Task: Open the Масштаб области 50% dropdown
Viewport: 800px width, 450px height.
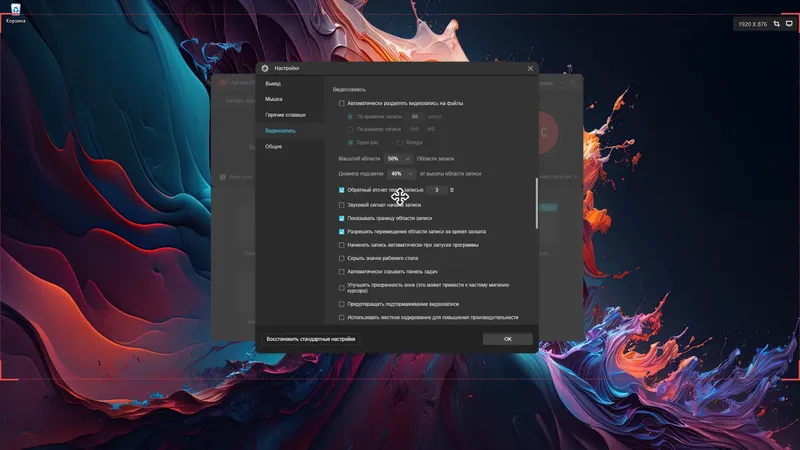Action: click(x=398, y=159)
